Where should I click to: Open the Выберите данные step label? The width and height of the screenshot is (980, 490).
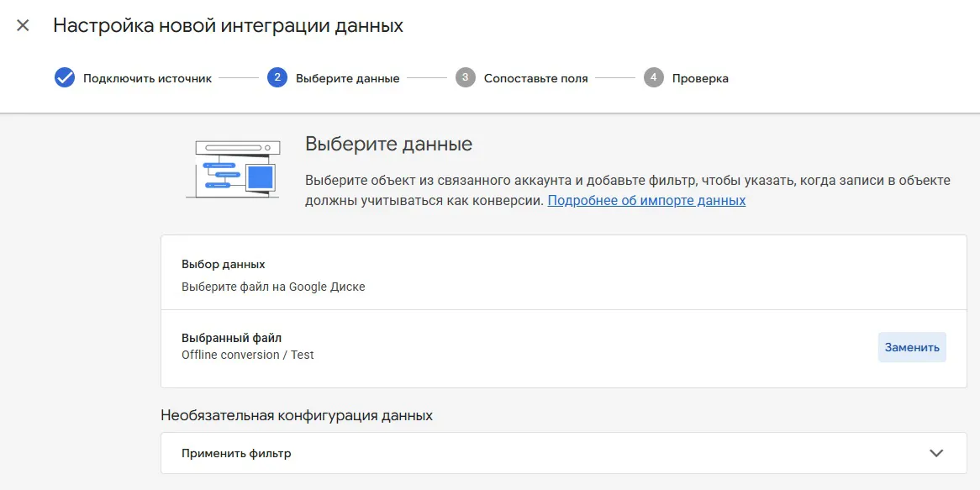pyautogui.click(x=347, y=79)
